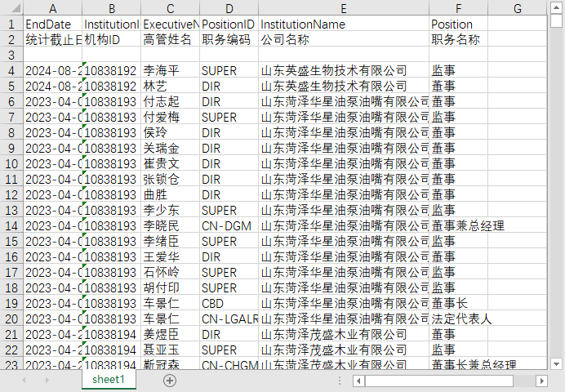Select the cell with name 石怀岭
The height and width of the screenshot is (392, 565).
pyautogui.click(x=170, y=272)
